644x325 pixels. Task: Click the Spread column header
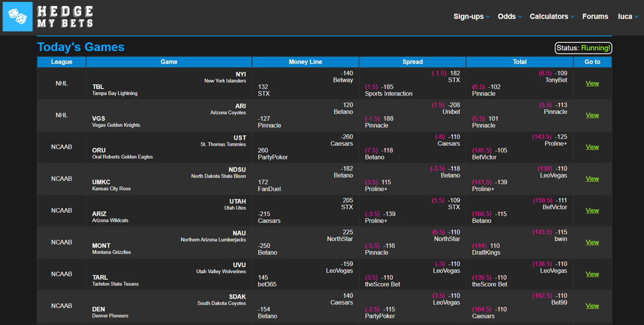pos(413,62)
